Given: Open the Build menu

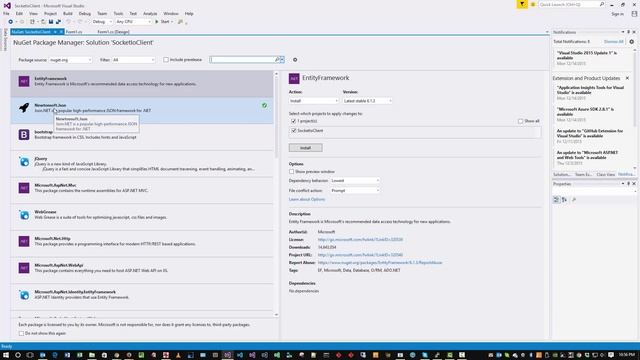Looking at the screenshot, I should 67,13.
